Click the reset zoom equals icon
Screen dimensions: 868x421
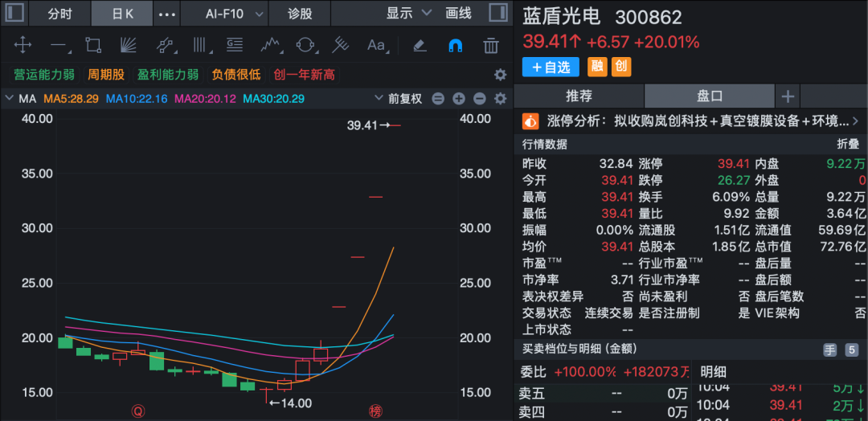[438, 99]
